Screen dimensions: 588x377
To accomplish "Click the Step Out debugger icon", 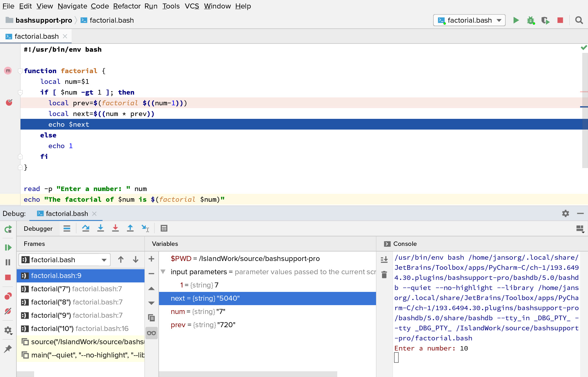I will [x=130, y=228].
